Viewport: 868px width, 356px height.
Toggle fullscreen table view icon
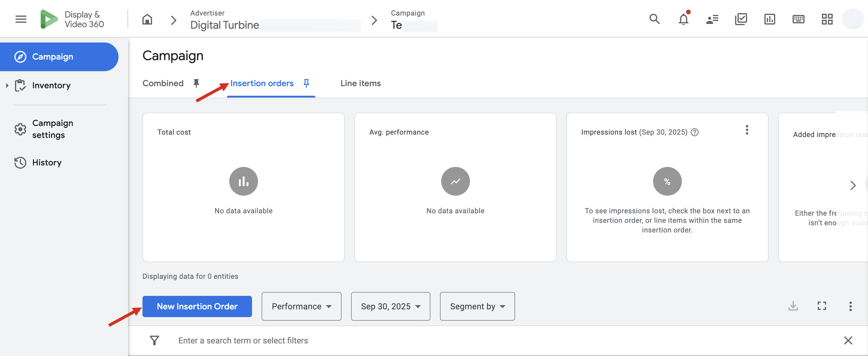[822, 306]
